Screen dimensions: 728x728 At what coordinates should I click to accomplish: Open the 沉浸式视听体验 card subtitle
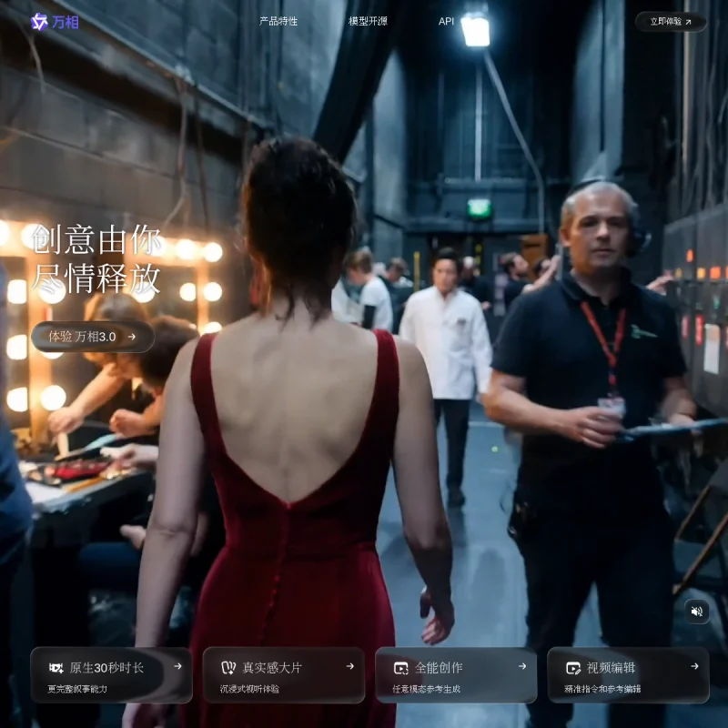[x=249, y=689]
